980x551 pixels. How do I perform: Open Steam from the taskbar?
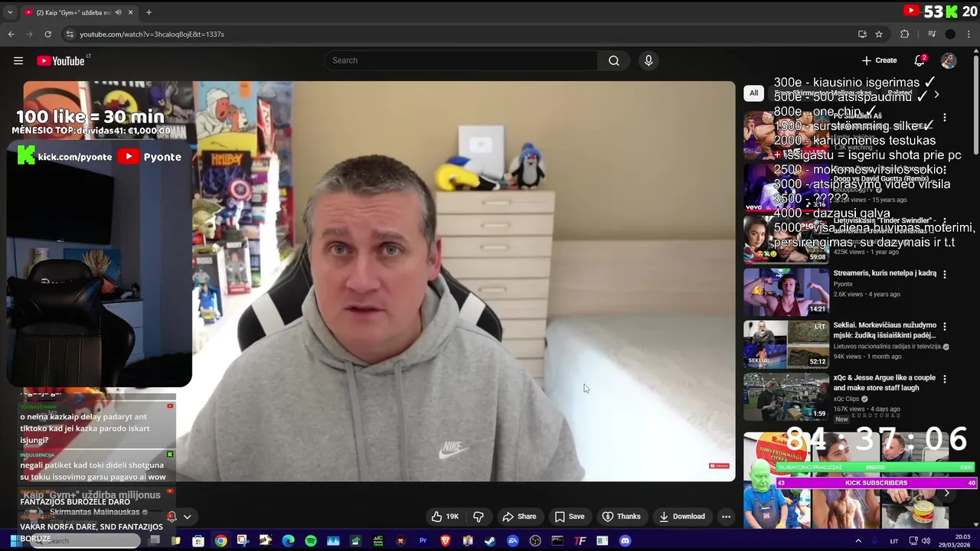490,541
